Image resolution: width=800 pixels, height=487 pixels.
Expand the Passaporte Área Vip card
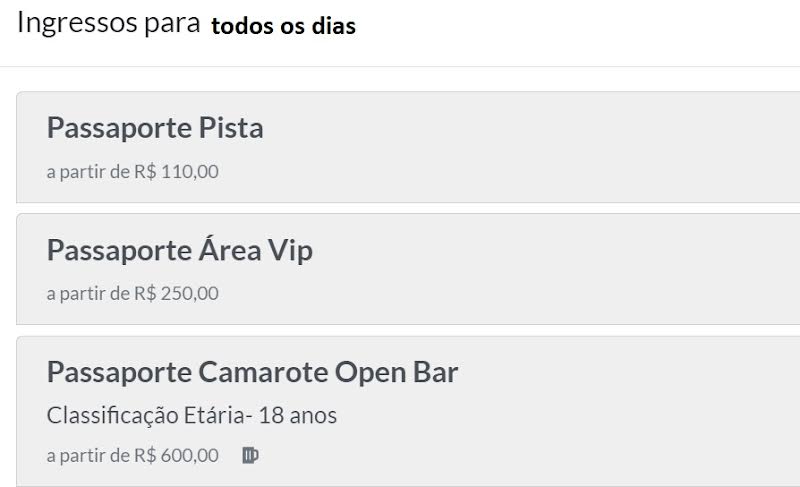[500, 270]
